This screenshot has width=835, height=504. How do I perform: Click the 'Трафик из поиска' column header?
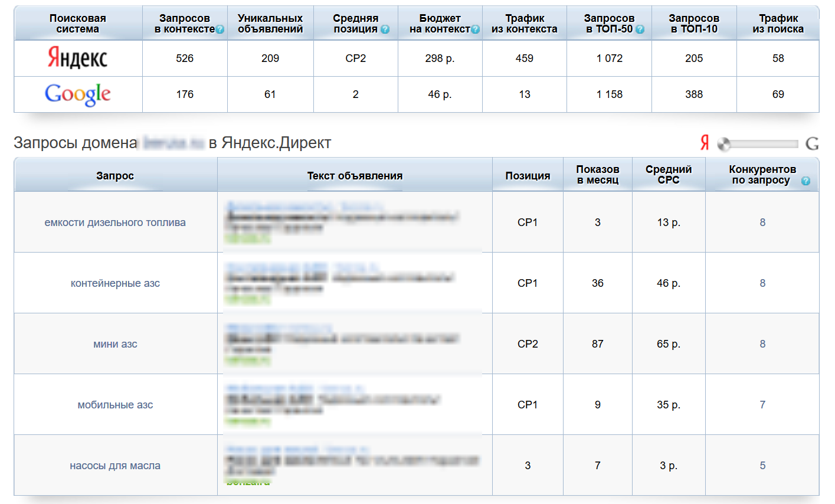click(778, 24)
